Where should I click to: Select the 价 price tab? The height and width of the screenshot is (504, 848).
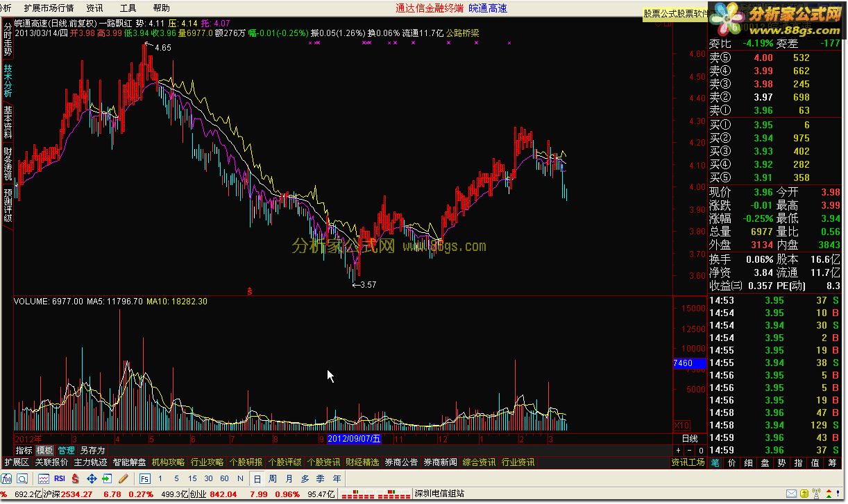[732, 463]
